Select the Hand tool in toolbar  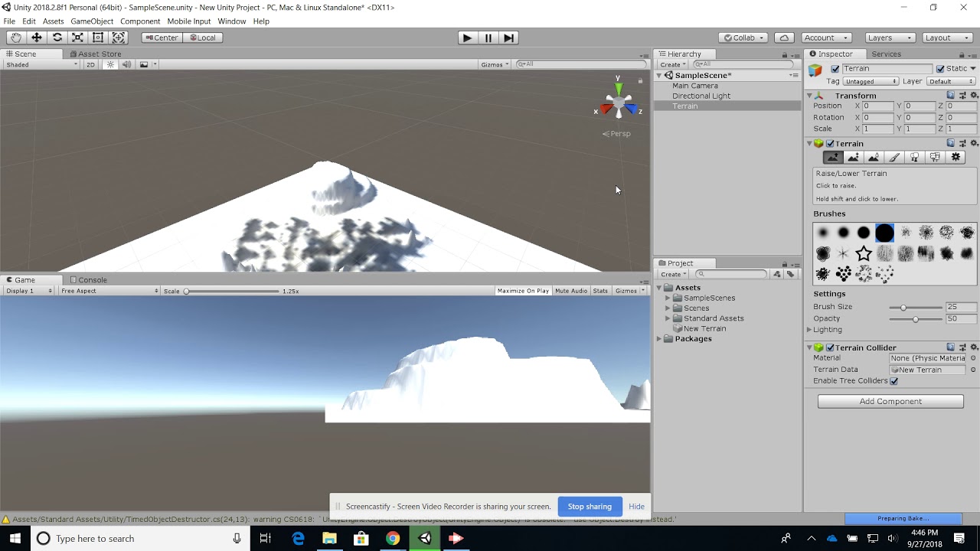coord(16,37)
